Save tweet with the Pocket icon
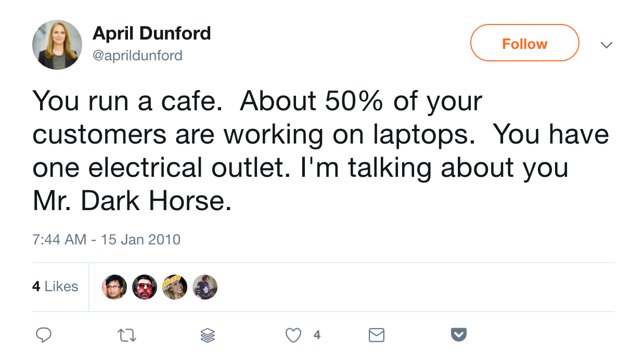The image size is (644, 363). 458,335
